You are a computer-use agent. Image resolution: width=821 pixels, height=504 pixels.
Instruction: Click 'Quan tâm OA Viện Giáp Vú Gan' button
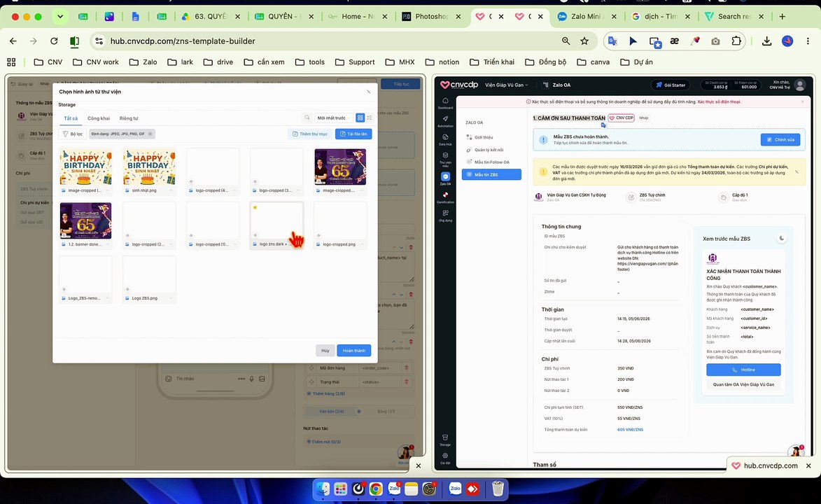(743, 384)
